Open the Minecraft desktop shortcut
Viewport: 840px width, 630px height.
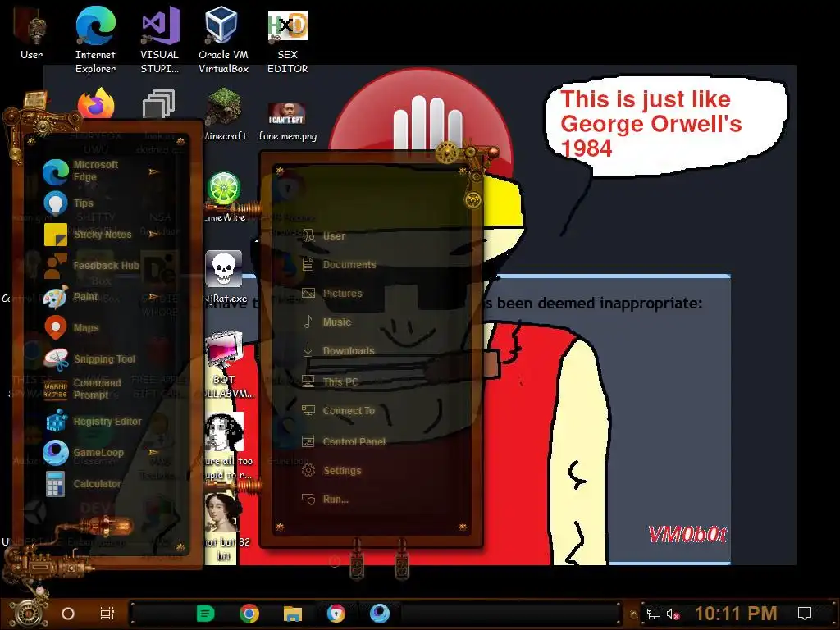click(x=224, y=115)
